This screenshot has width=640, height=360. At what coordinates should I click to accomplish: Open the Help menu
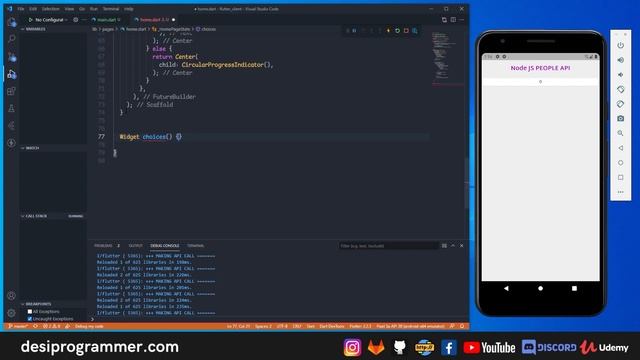(129, 9)
